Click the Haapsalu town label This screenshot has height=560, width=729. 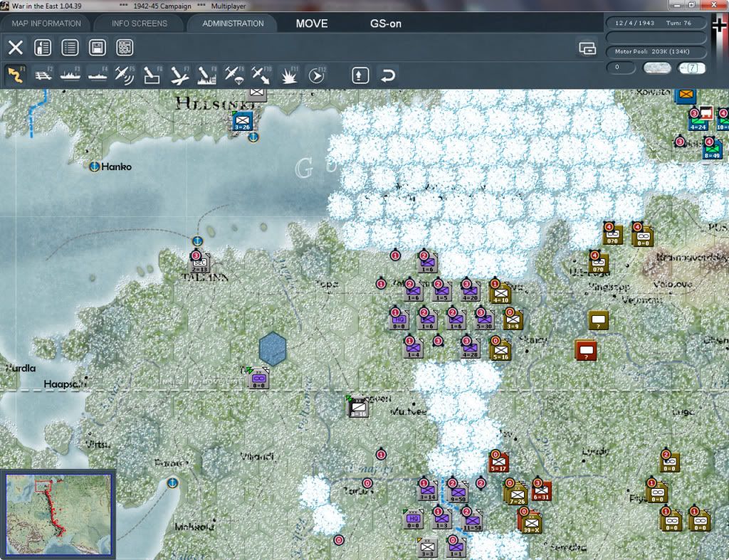65,384
